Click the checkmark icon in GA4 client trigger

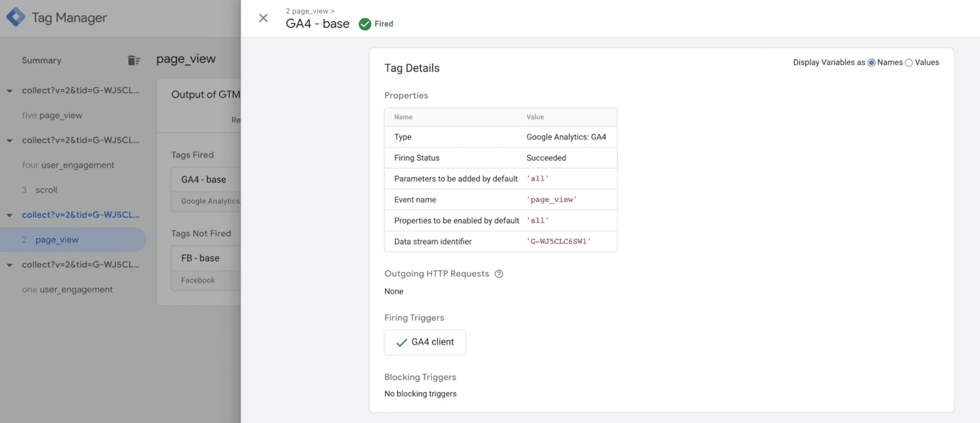click(402, 343)
